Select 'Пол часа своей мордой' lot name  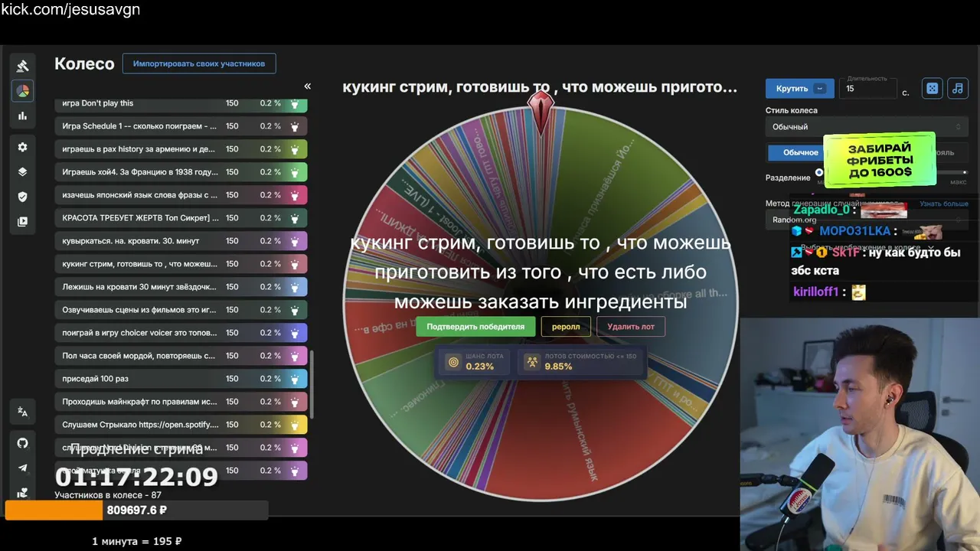click(x=139, y=356)
